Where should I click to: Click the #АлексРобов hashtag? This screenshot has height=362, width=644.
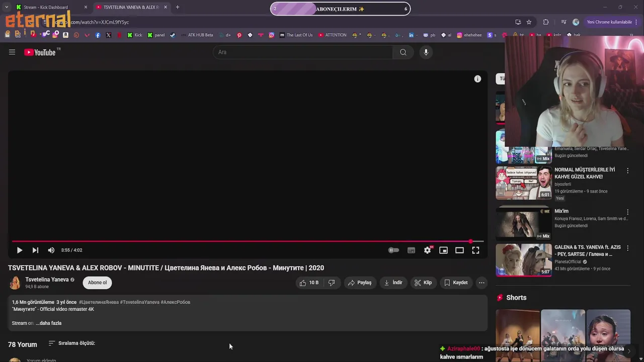[176, 302]
